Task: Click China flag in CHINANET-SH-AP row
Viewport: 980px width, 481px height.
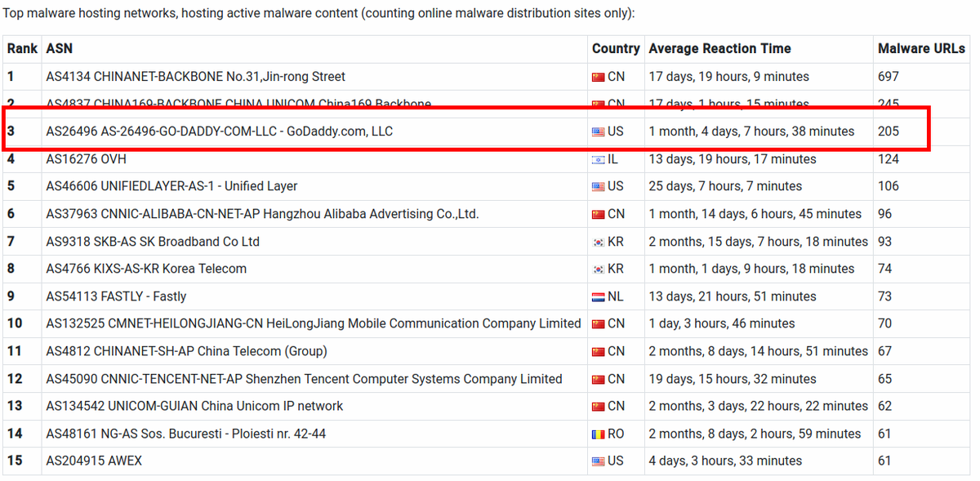Action: pos(599,351)
